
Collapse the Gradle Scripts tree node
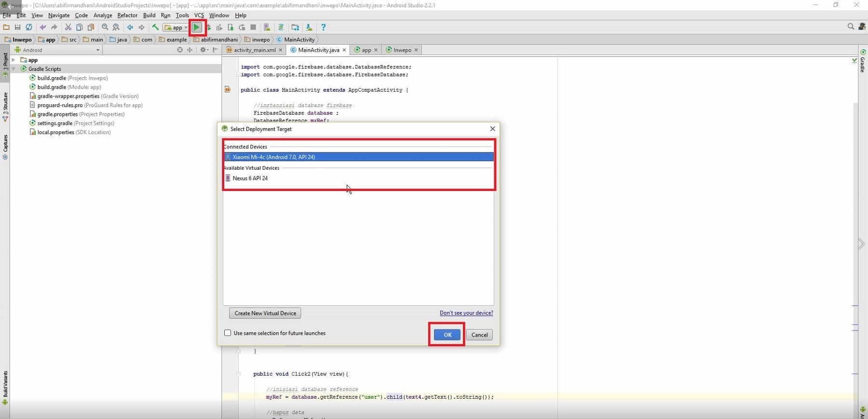[14, 69]
